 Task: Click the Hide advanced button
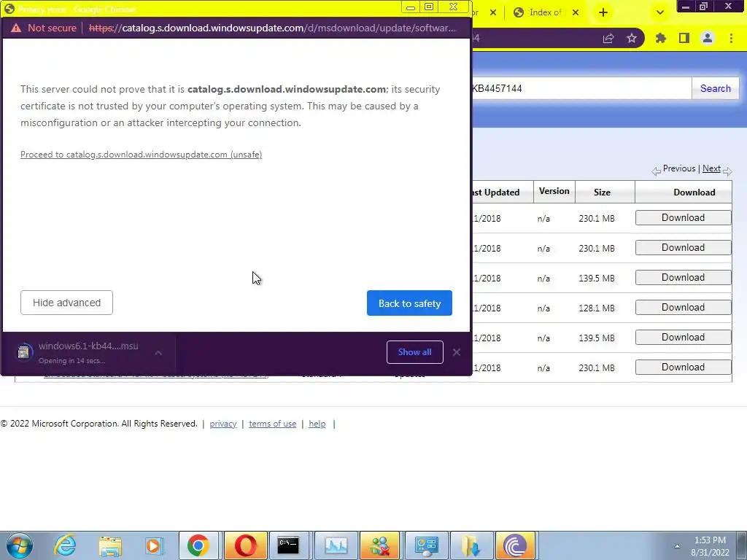coord(66,303)
